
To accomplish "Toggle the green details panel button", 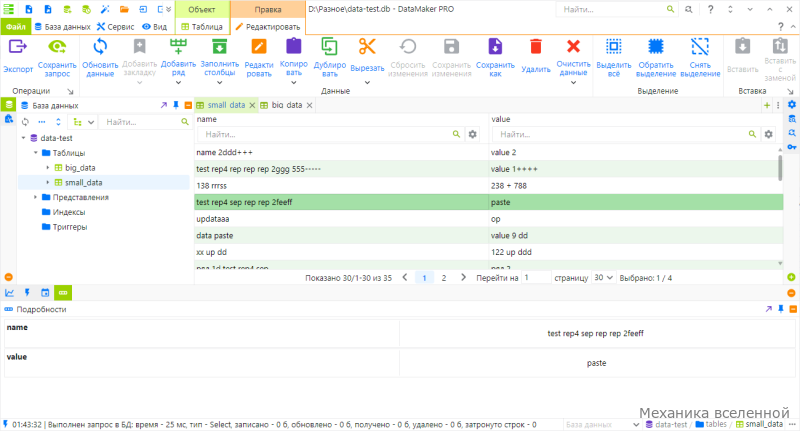I will [63, 293].
